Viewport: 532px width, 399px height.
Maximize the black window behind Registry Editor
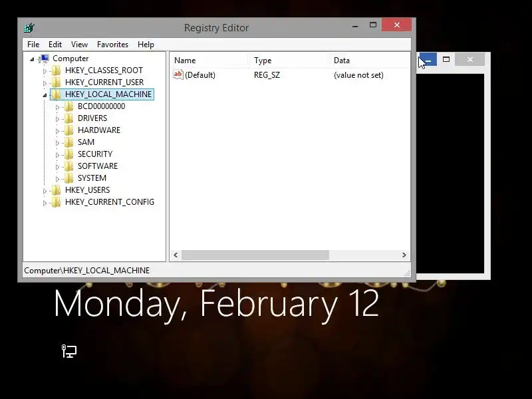[446, 60]
